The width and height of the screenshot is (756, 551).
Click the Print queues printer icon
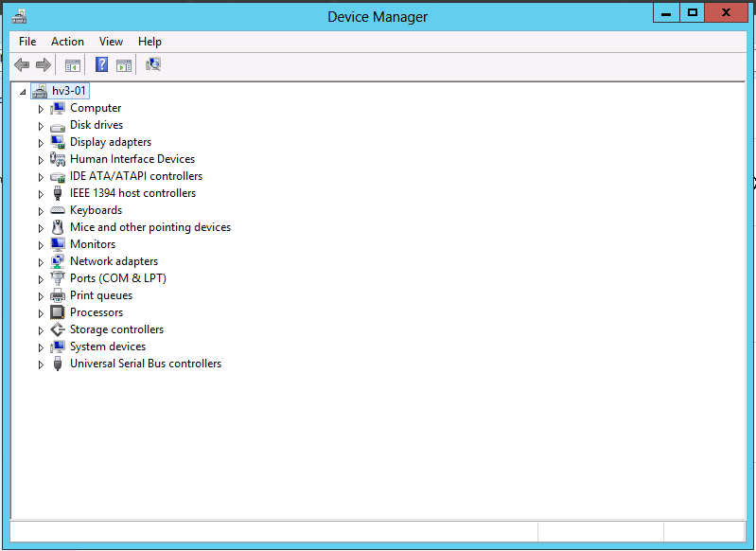pyautogui.click(x=58, y=295)
